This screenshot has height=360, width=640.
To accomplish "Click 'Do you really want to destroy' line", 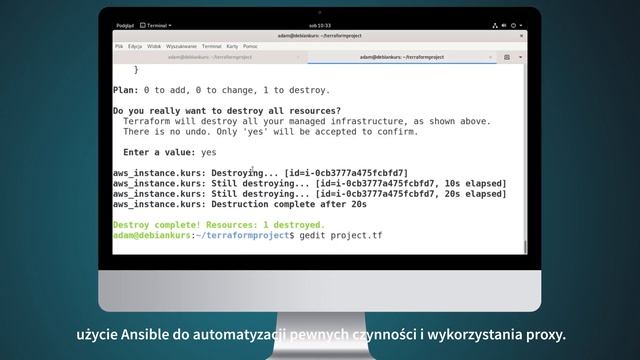I will (x=227, y=111).
